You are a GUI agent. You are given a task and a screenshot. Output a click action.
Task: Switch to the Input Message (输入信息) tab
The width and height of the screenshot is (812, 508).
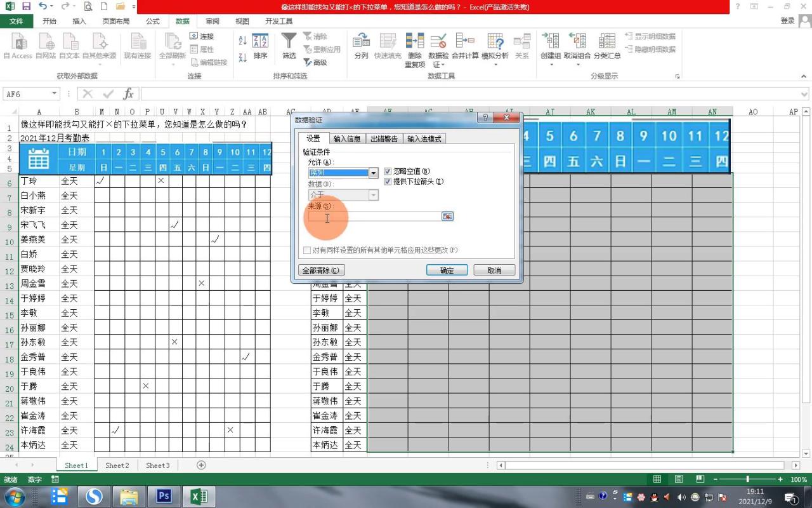[347, 139]
